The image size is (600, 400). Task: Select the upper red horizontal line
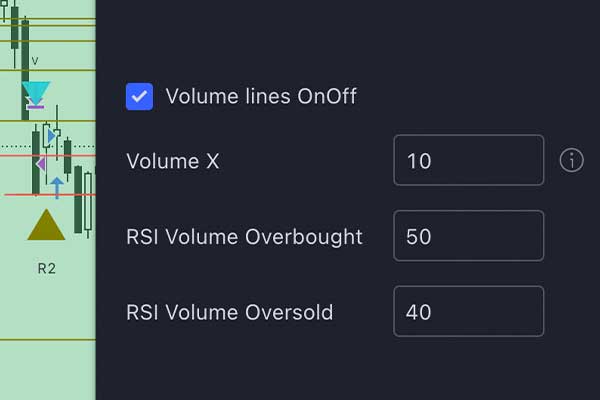[48, 155]
